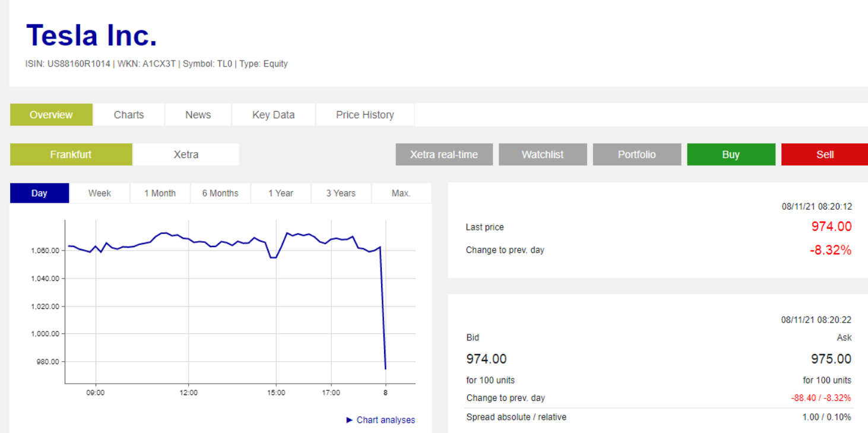Show the 6 Months chart range

220,193
